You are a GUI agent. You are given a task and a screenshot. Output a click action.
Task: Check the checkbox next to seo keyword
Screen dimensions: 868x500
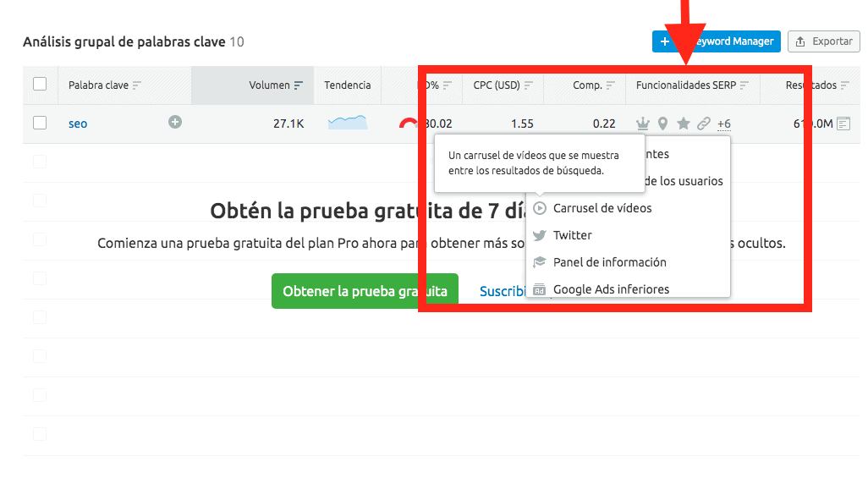pyautogui.click(x=39, y=123)
